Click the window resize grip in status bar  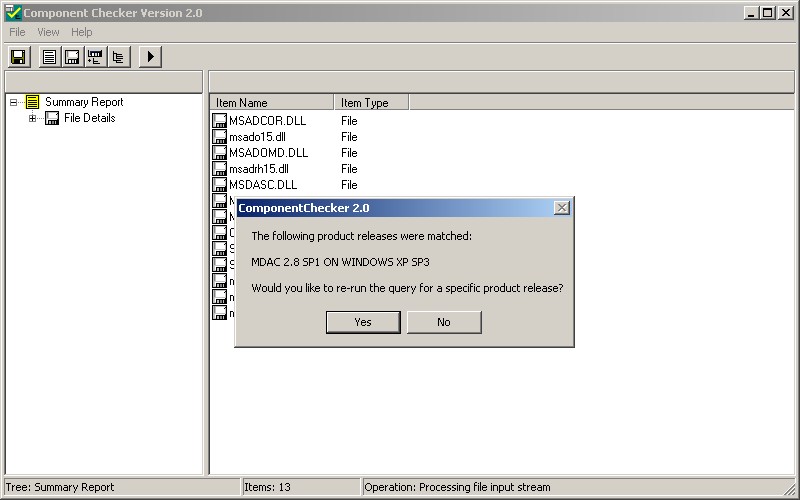click(788, 488)
